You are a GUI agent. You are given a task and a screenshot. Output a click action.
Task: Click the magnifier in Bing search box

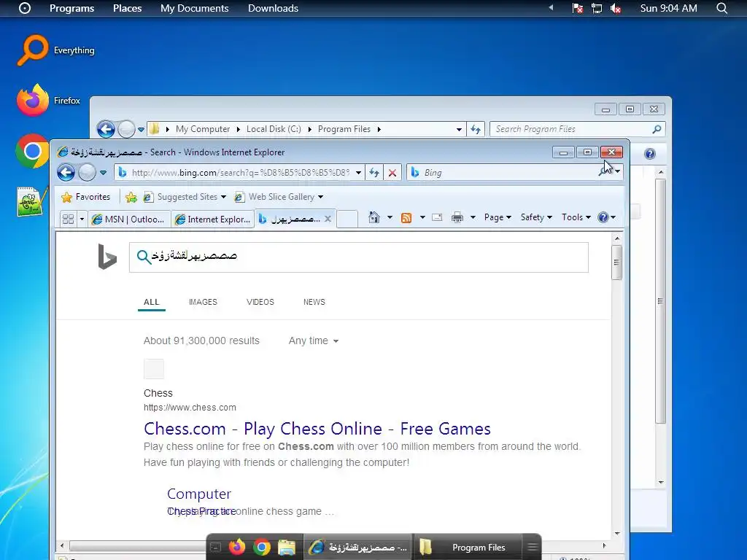point(144,257)
